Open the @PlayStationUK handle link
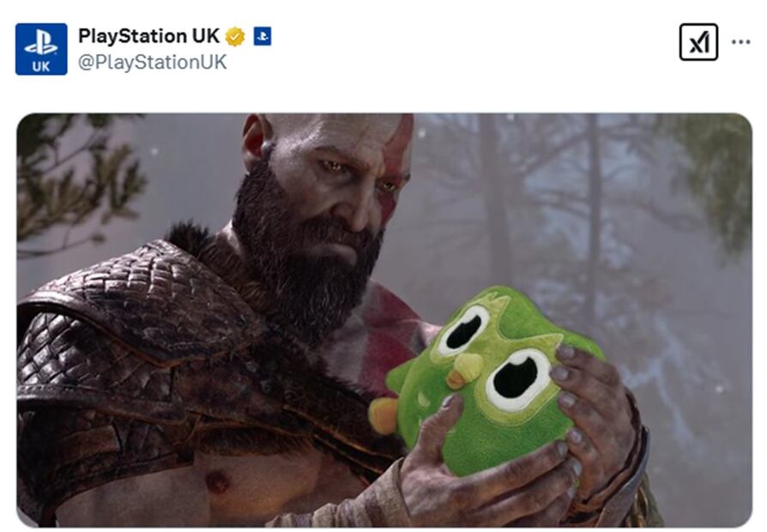This screenshot has height=532, width=767. tap(152, 62)
